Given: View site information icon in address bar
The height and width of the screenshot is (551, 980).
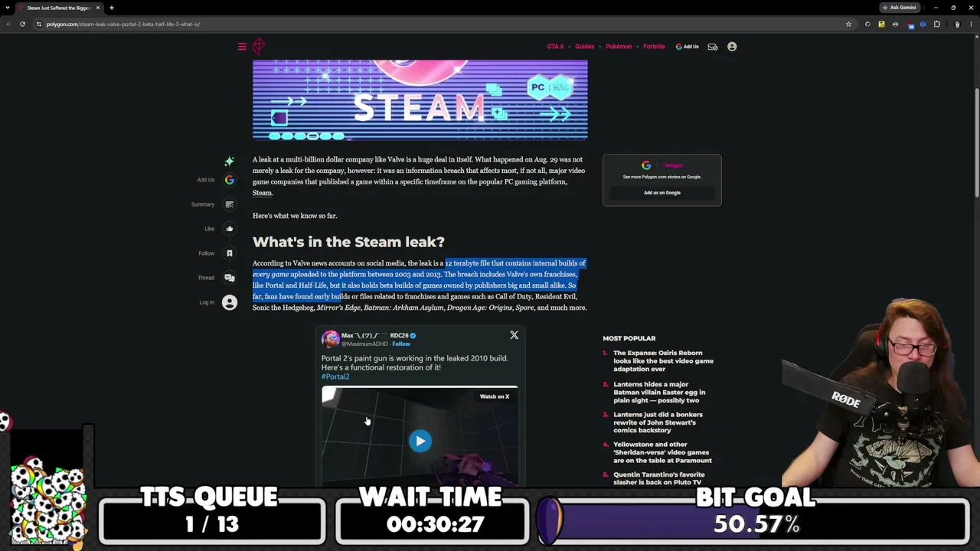Looking at the screenshot, I should point(39,24).
